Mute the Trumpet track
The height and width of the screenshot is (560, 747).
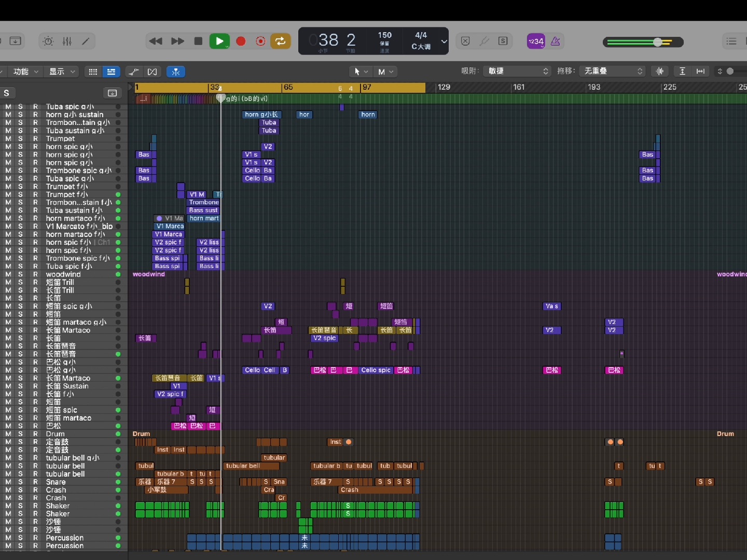(x=8, y=139)
